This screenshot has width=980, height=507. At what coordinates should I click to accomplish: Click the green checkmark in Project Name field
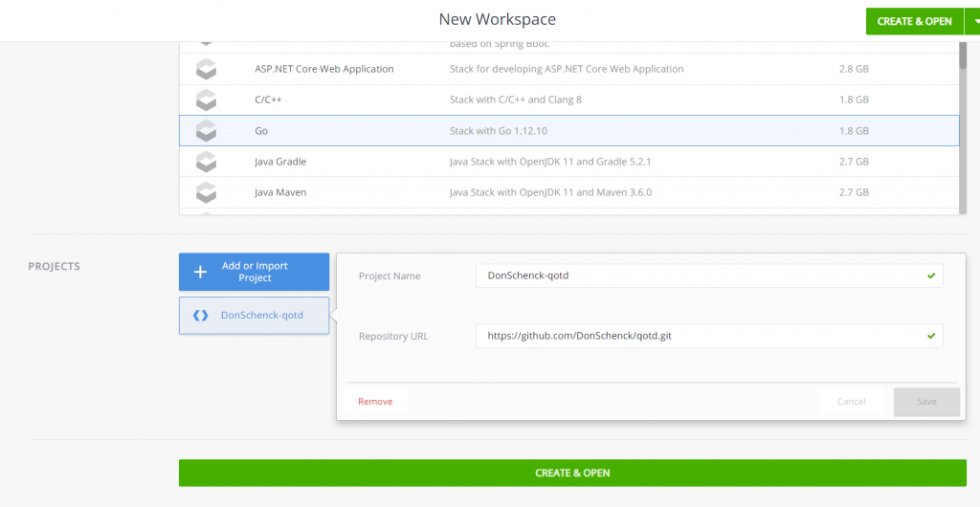point(930,276)
